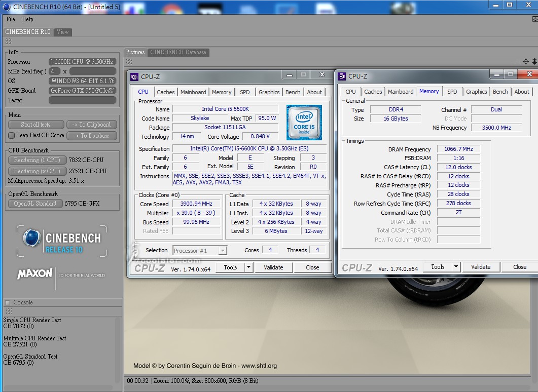Expand the Tools arrow in the CPU-Z window showing Timings
This screenshot has width=538, height=392.
click(x=456, y=266)
